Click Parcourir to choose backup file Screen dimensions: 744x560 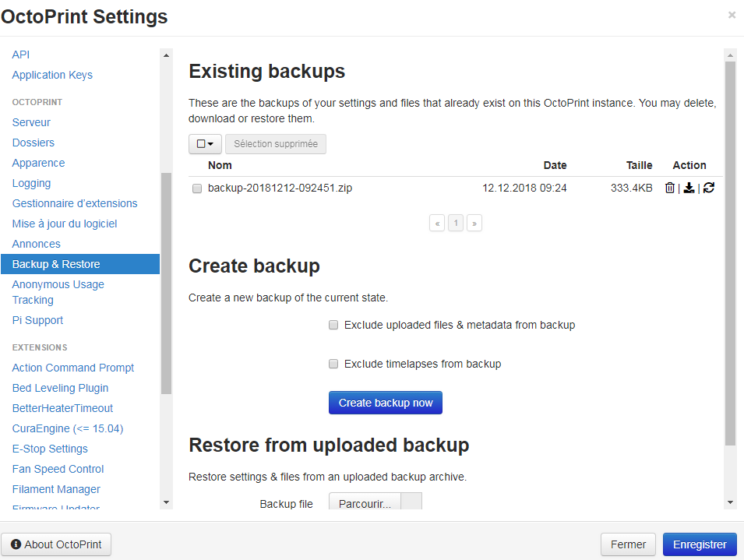pyautogui.click(x=365, y=504)
